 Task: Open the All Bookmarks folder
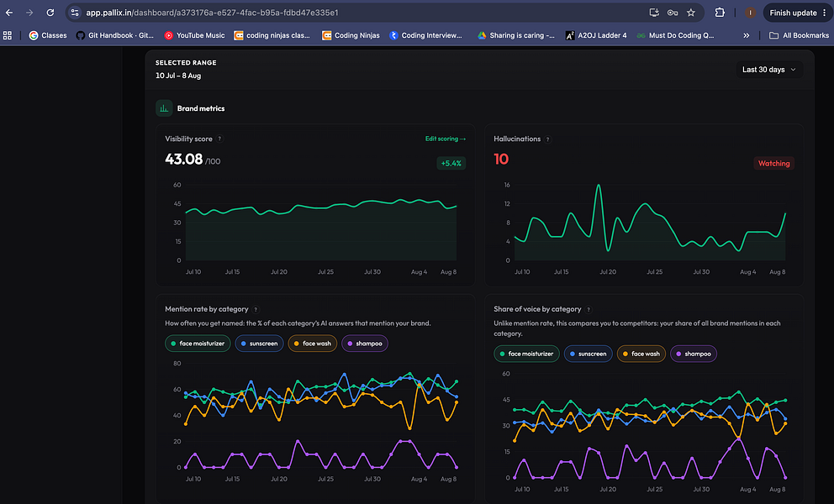click(x=799, y=35)
